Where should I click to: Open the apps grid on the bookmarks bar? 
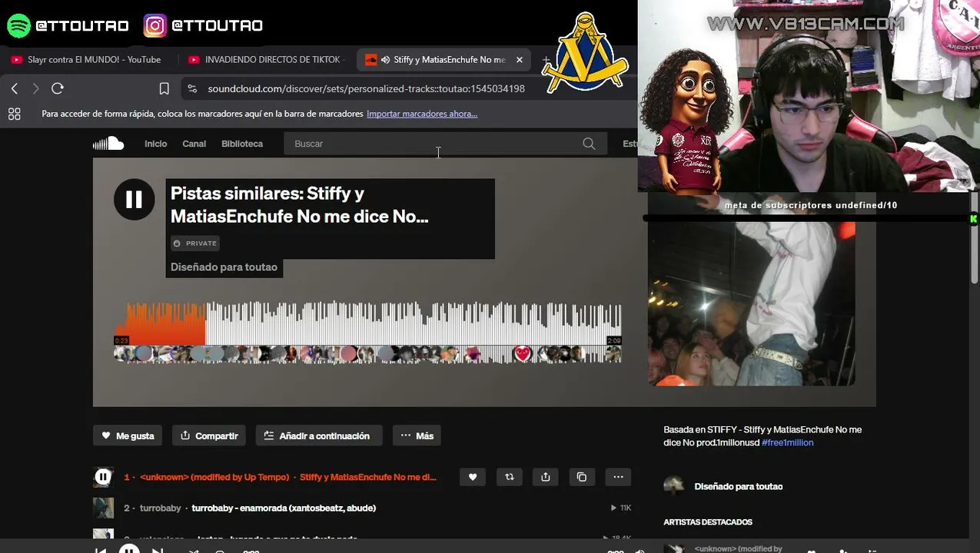point(14,114)
